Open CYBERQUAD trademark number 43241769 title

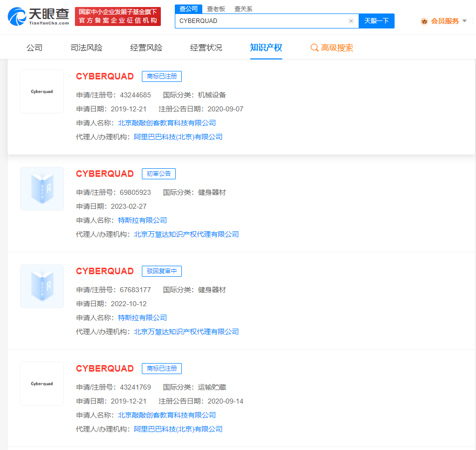[x=105, y=369]
